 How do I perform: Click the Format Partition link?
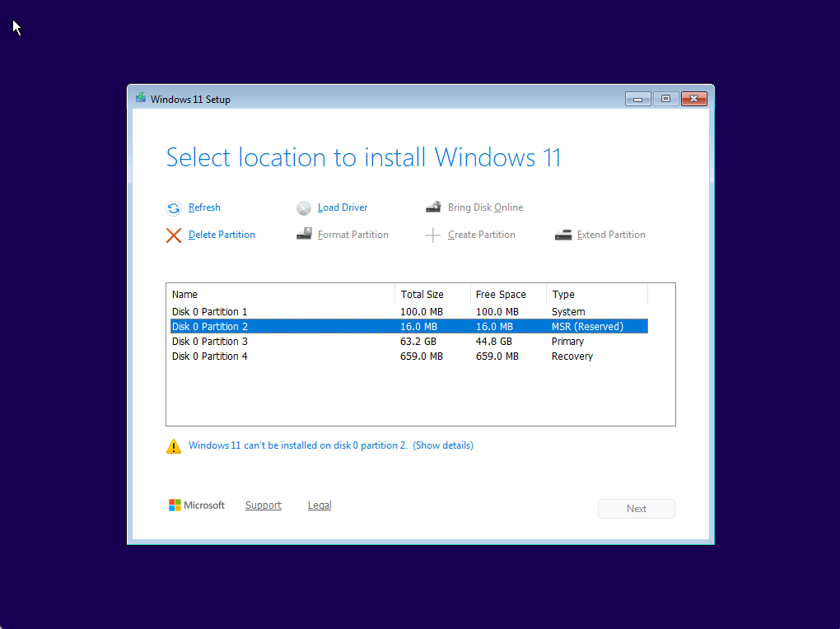point(353,235)
